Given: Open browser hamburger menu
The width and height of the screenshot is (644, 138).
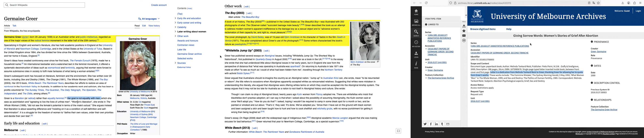Looking at the screenshot, I should [640, 3].
